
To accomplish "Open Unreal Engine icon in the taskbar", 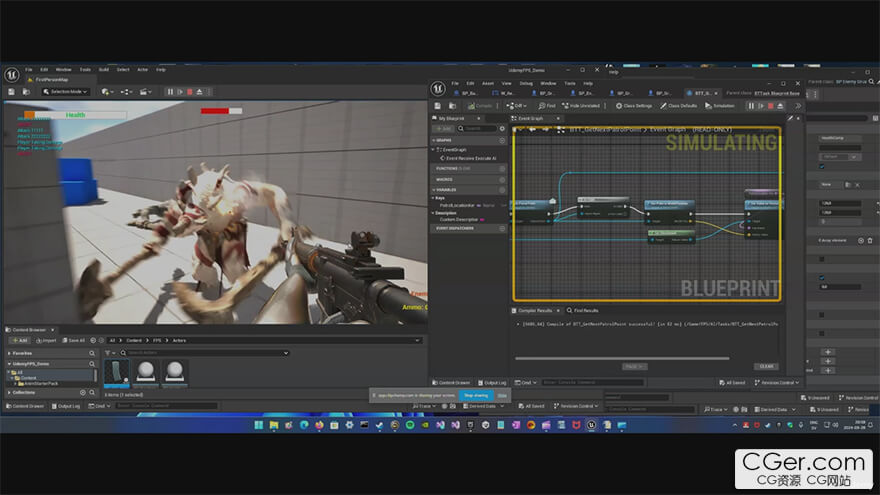I will (x=591, y=425).
